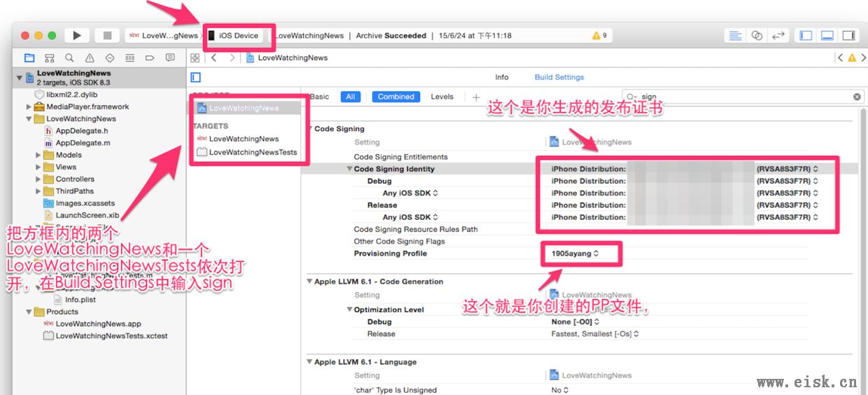
Task: Collapse the Code Signing Identity row
Action: 349,169
